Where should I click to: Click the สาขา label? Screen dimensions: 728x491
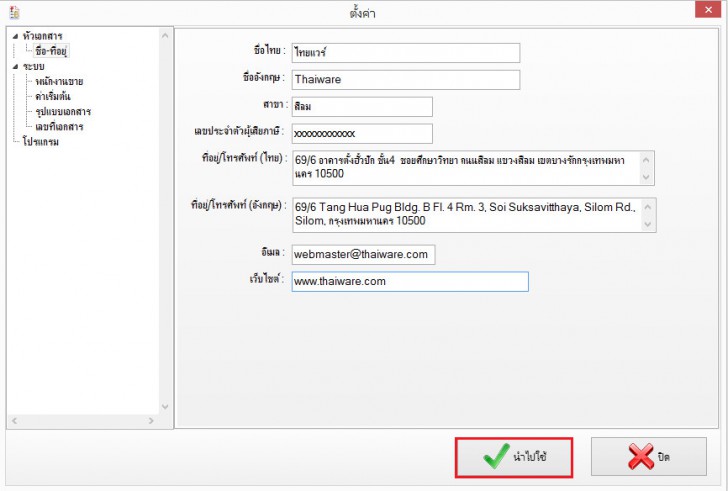click(275, 104)
